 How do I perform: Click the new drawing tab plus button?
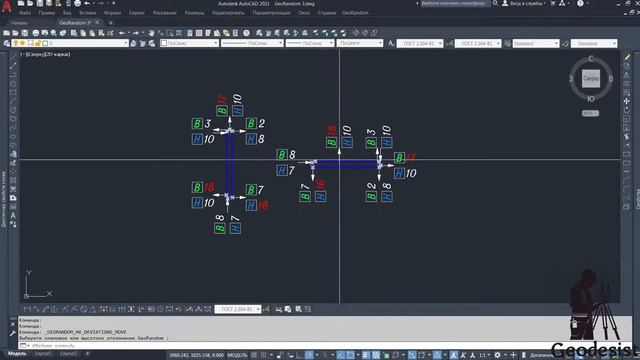click(111, 23)
